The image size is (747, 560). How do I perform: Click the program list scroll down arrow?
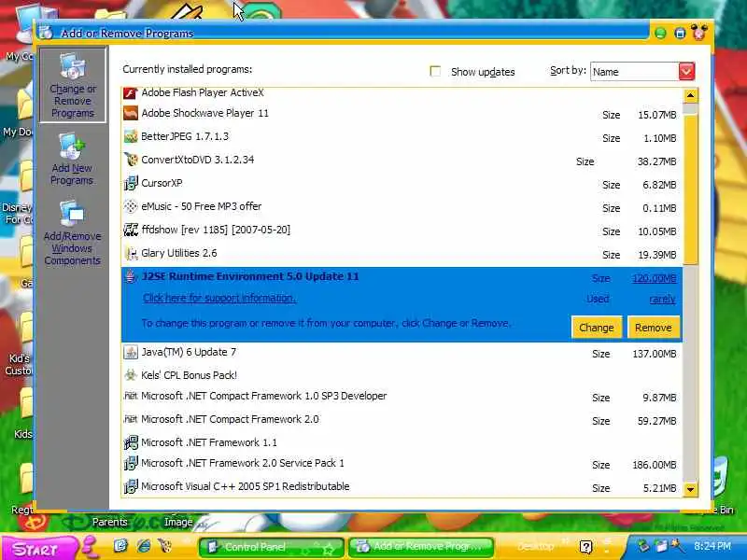pyautogui.click(x=690, y=489)
